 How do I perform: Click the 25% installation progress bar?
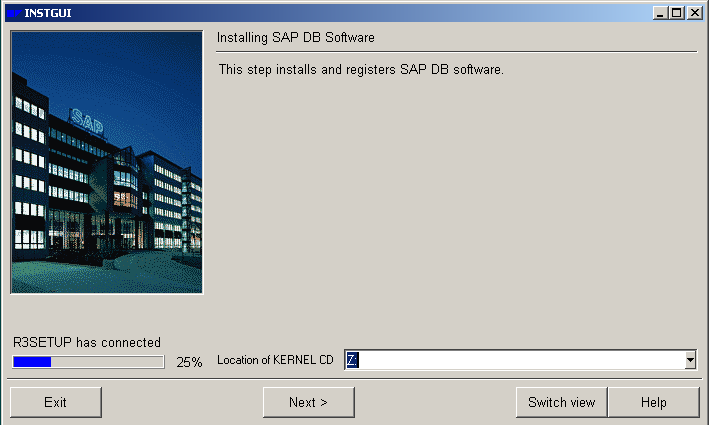coord(88,362)
